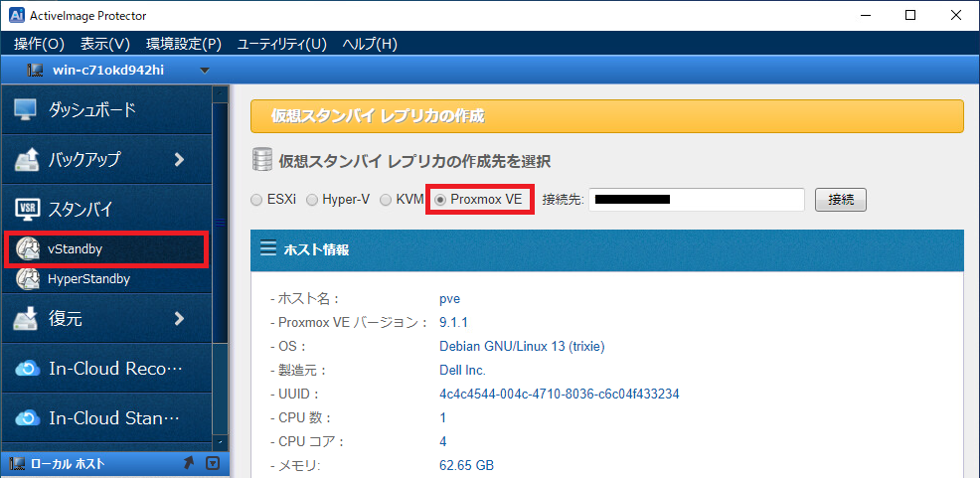This screenshot has width=980, height=478.
Task: Click the Dashboard monitor icon in sidebar
Action: point(26,109)
